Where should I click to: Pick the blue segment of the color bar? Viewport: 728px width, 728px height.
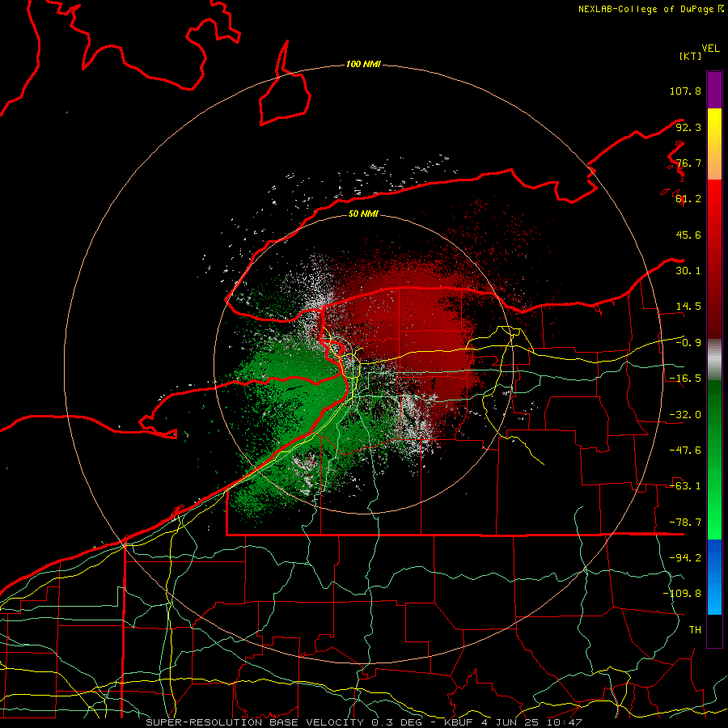point(714,577)
